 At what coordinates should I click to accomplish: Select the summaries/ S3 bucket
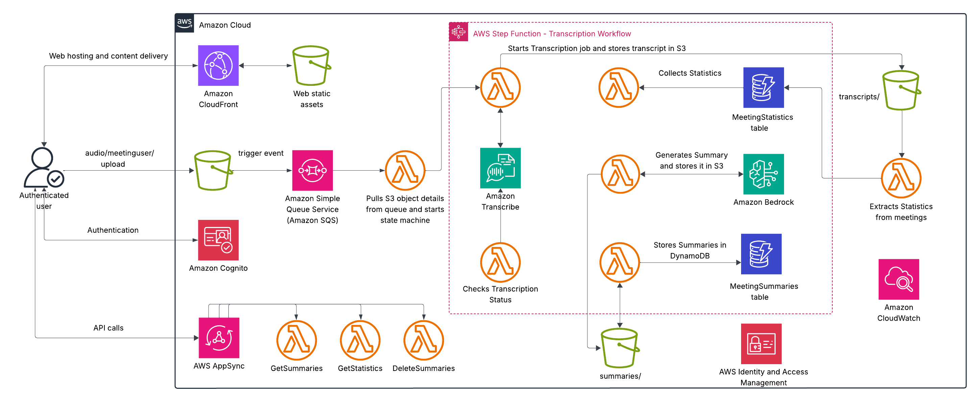point(620,348)
